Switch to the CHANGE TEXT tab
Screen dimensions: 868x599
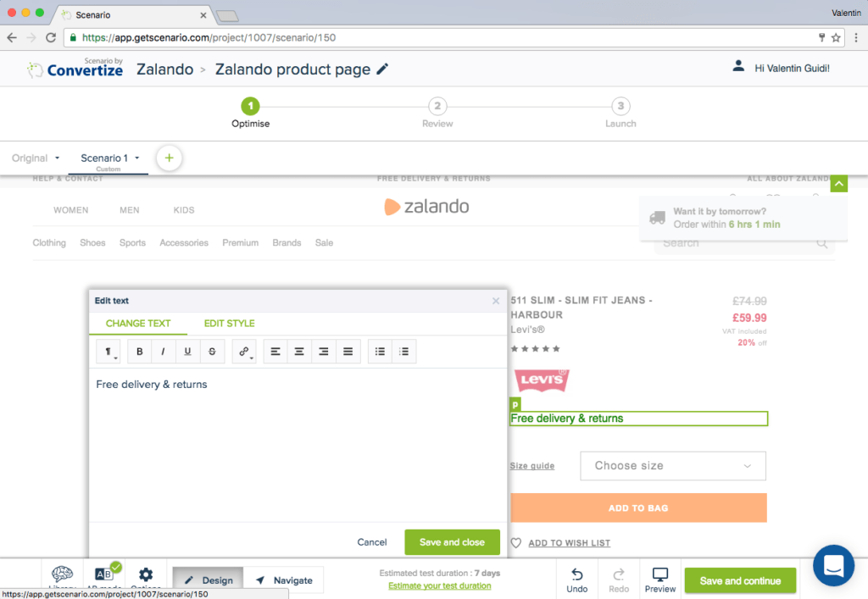coord(138,324)
